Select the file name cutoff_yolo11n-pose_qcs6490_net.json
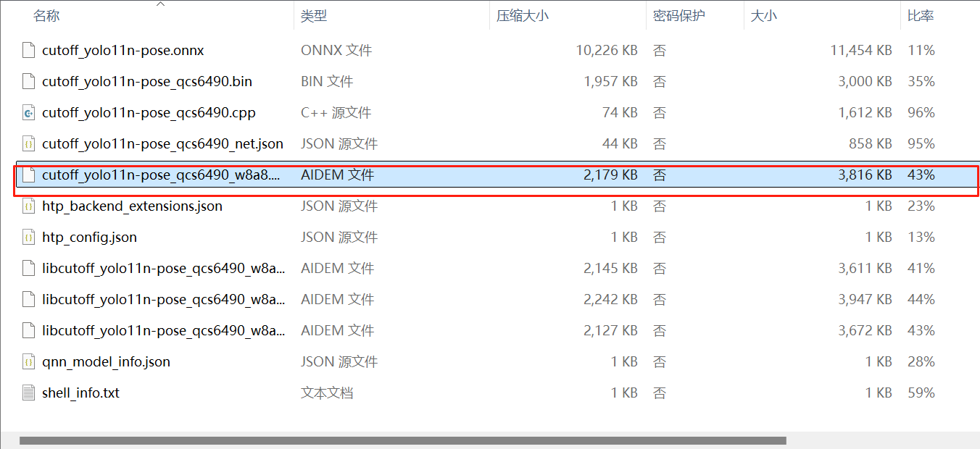The image size is (980, 449). [x=162, y=144]
